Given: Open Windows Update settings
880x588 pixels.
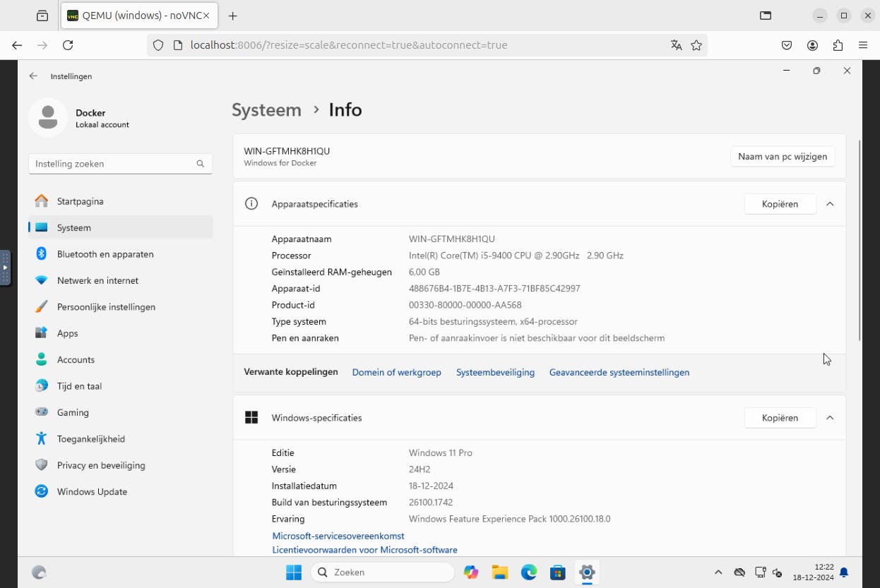Looking at the screenshot, I should (120, 491).
